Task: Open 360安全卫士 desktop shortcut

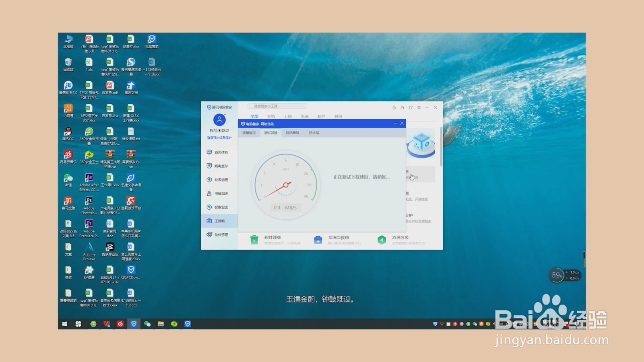Action: (89, 157)
